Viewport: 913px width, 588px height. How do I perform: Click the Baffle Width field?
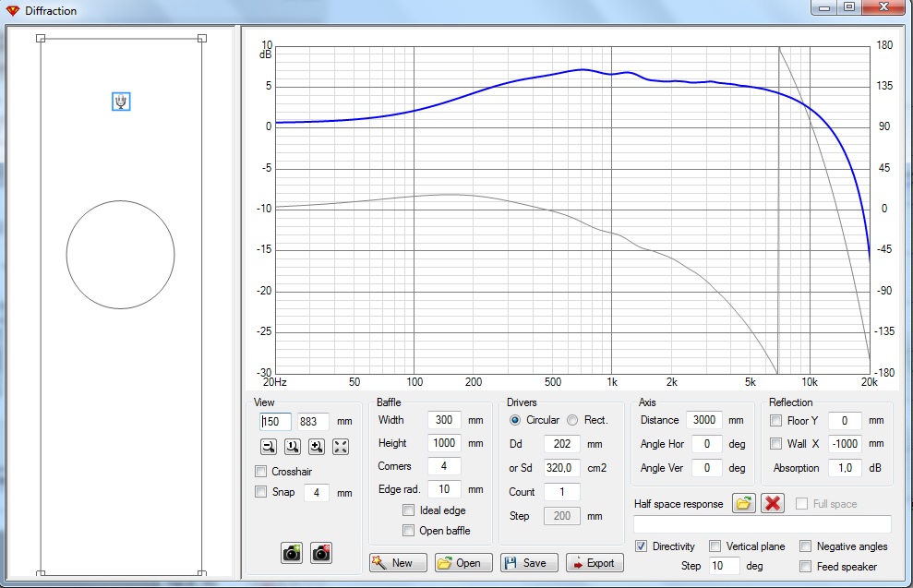coord(444,420)
